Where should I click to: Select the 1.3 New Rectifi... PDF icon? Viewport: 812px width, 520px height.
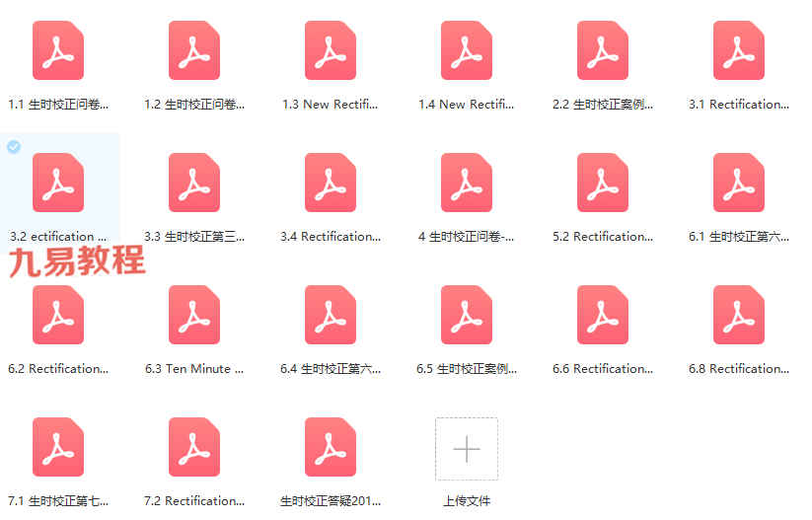331,50
